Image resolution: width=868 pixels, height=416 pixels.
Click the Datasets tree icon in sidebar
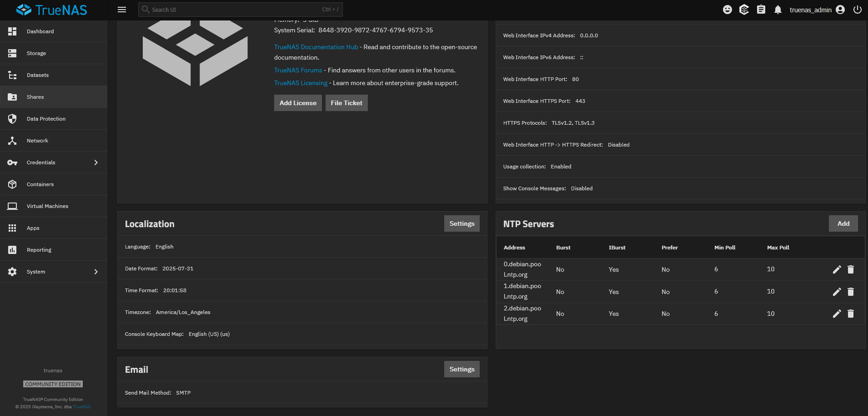click(x=12, y=75)
